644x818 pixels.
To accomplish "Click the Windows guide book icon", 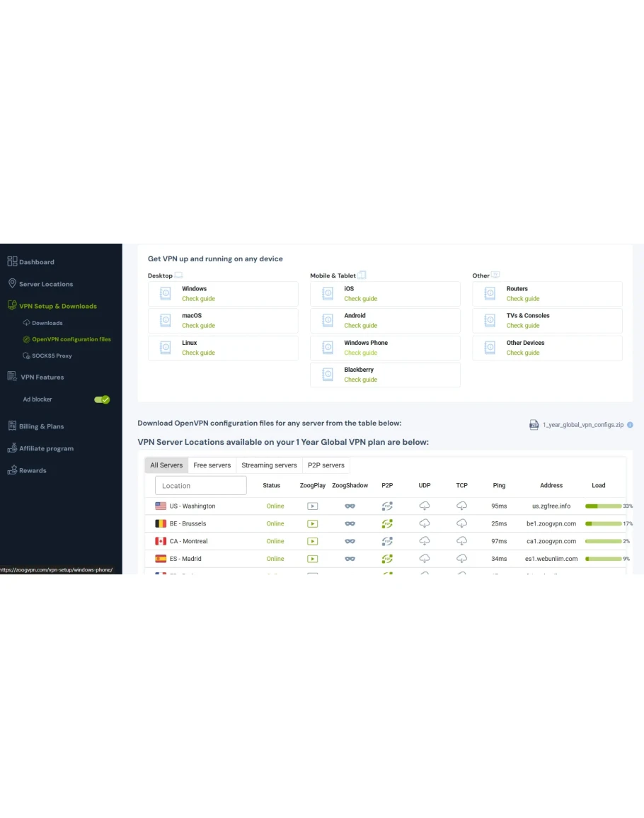I will pos(166,294).
